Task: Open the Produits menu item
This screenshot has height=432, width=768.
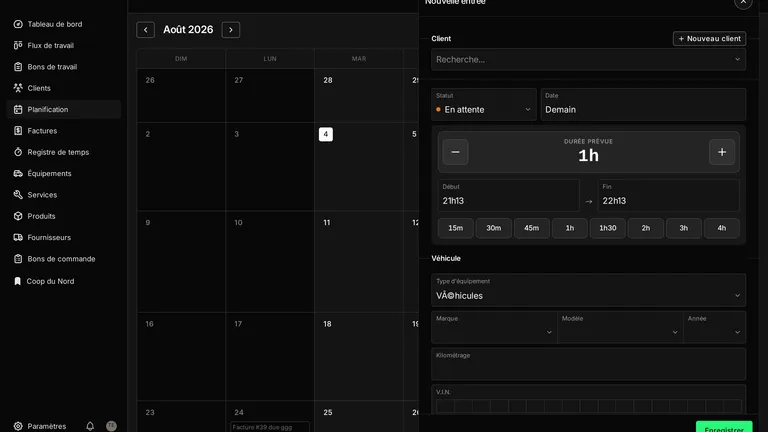Action: (64, 216)
